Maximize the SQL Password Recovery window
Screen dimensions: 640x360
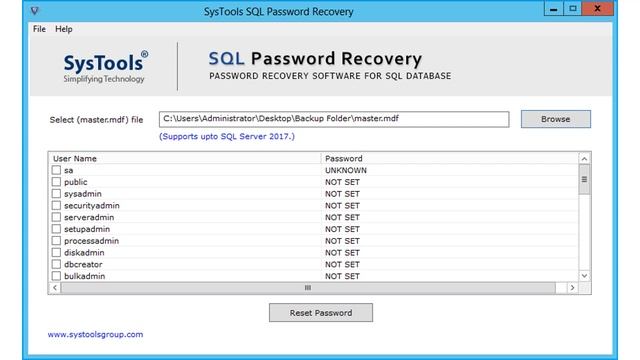click(573, 9)
